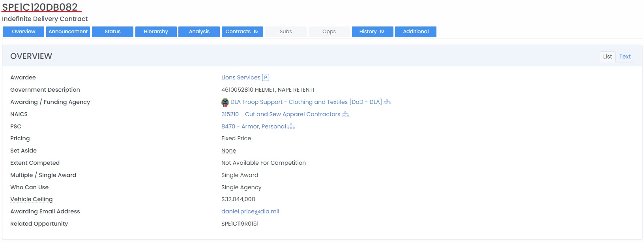Open the 8470 Armor, Personal link
This screenshot has width=644, height=243.
[254, 126]
